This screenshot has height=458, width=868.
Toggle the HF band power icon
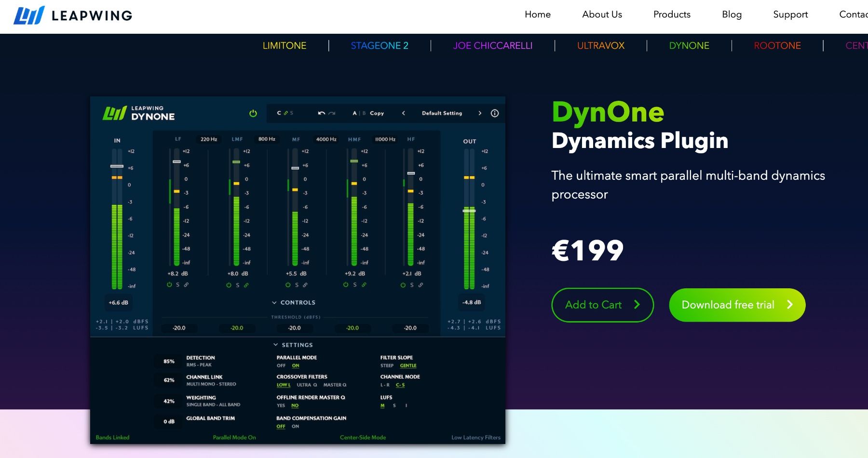click(403, 285)
